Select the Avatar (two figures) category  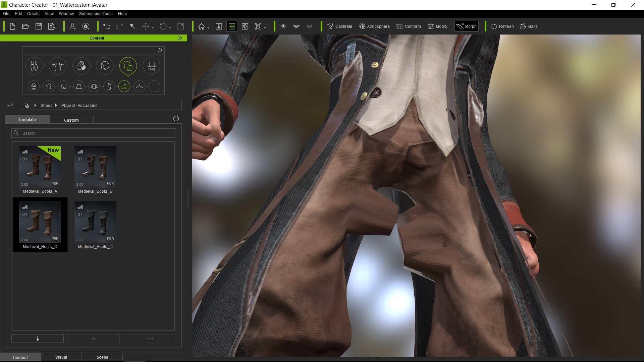(x=34, y=66)
